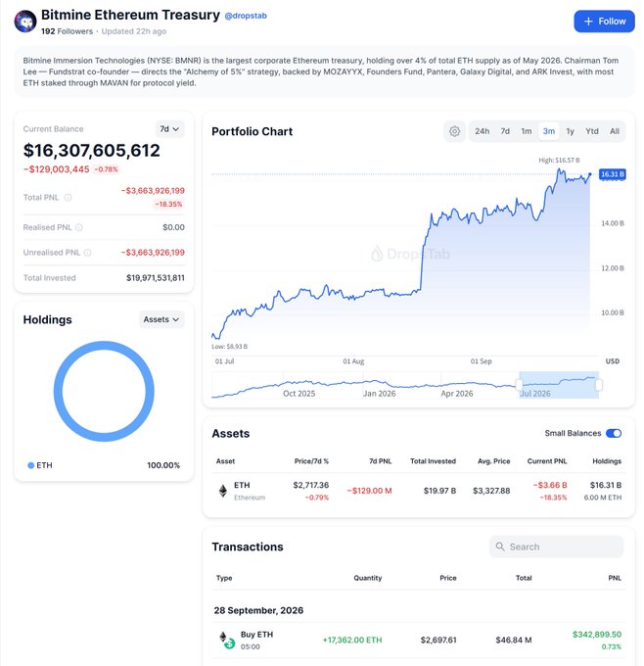Click the High: $16.57 B chart label
The width and height of the screenshot is (644, 666).
(559, 160)
